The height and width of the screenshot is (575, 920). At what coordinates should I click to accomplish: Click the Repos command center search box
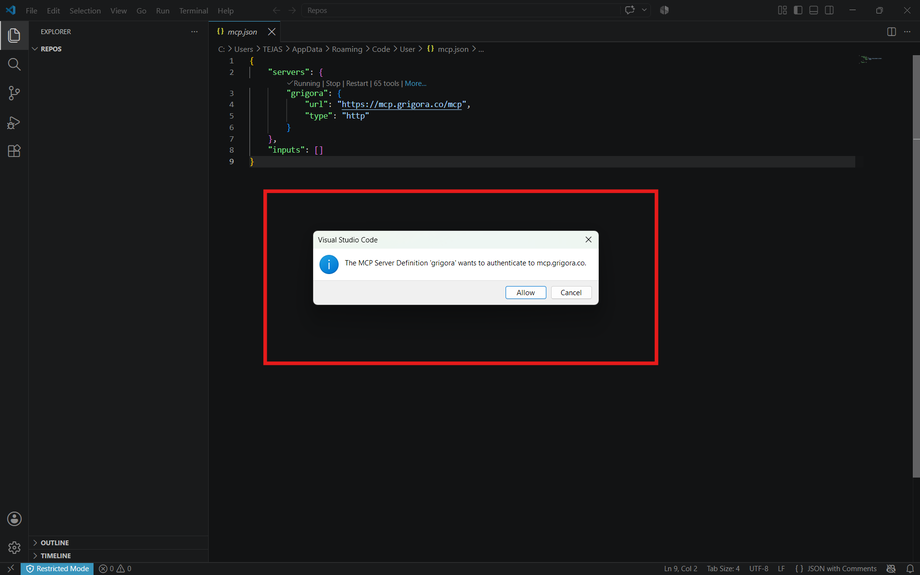461,11
